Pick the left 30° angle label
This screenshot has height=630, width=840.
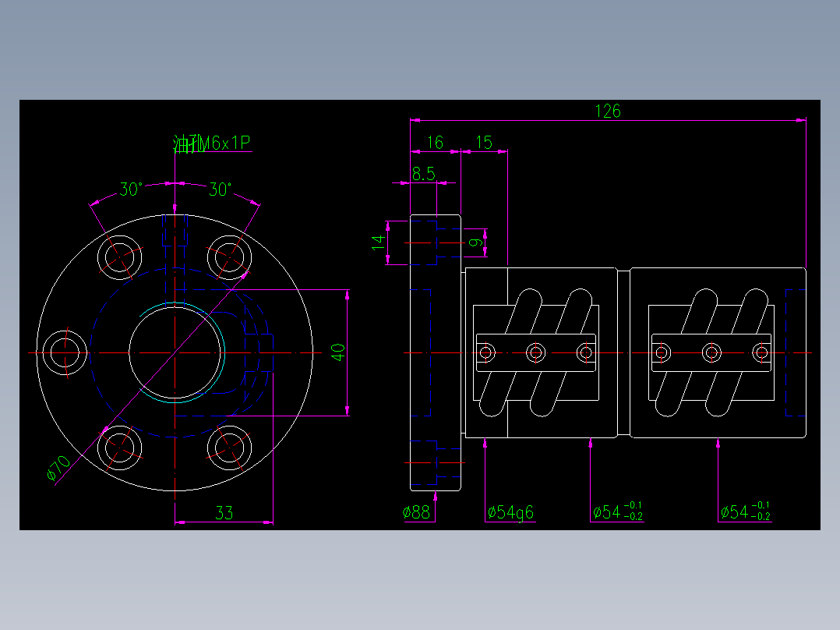[x=131, y=189]
